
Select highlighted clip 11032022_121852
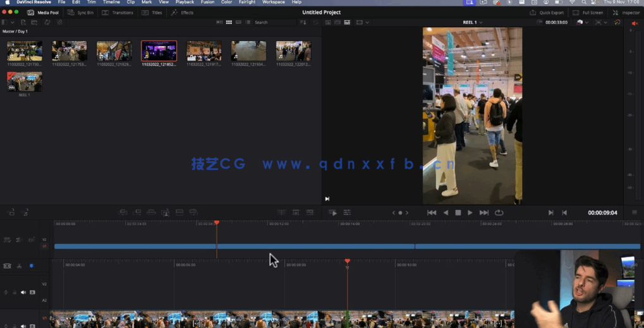159,51
